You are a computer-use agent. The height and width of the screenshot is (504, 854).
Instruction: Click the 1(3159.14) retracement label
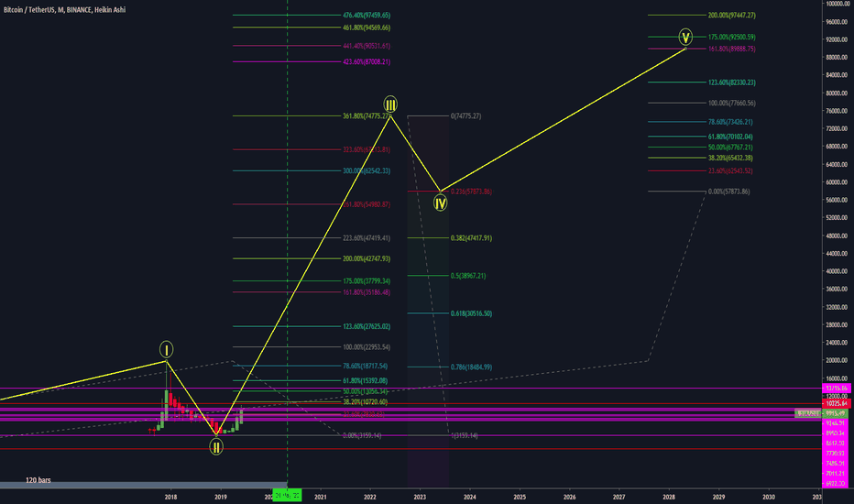(464, 436)
